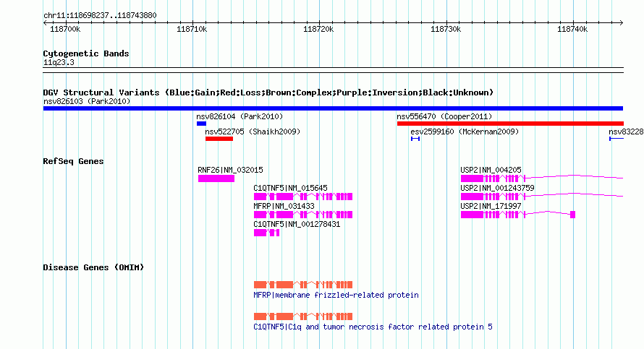Click the nsv522705 (Shaikh2009) label

pos(253,132)
